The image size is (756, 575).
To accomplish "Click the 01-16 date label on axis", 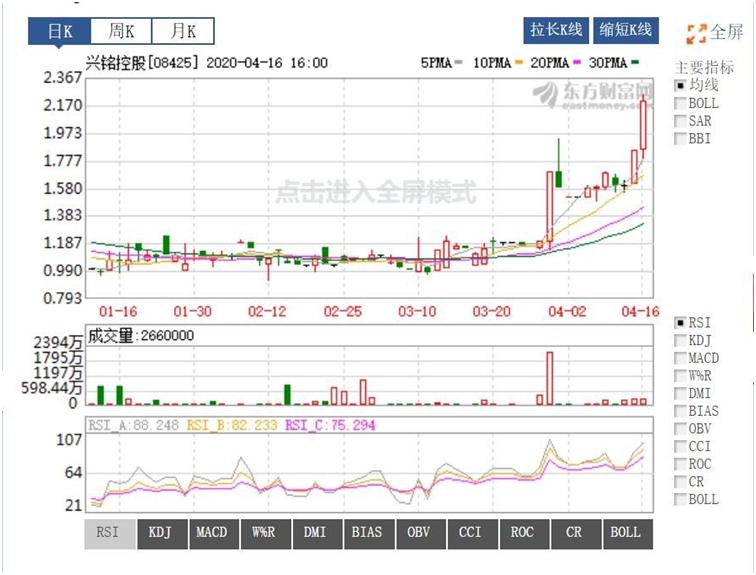I will [118, 311].
